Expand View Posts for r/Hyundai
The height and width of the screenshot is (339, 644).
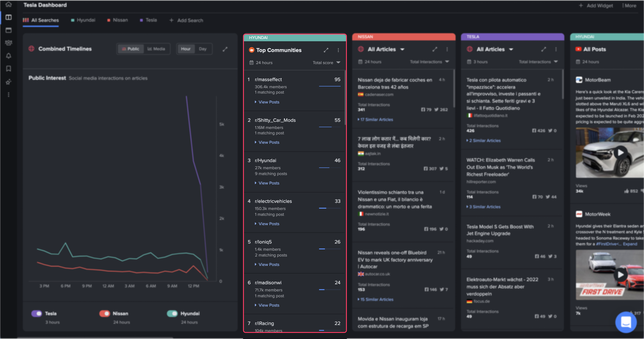coord(267,183)
